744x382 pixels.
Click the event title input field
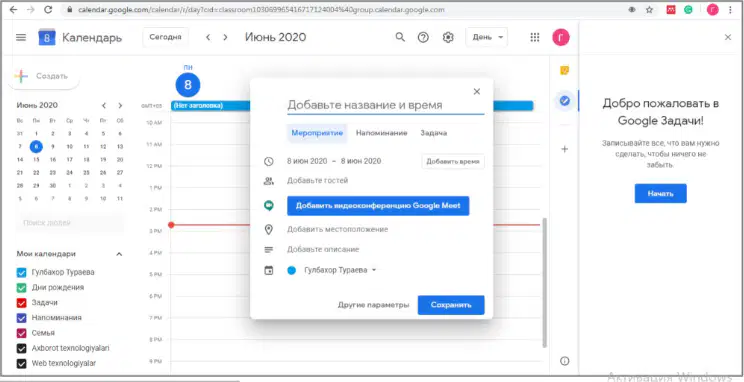pos(385,105)
